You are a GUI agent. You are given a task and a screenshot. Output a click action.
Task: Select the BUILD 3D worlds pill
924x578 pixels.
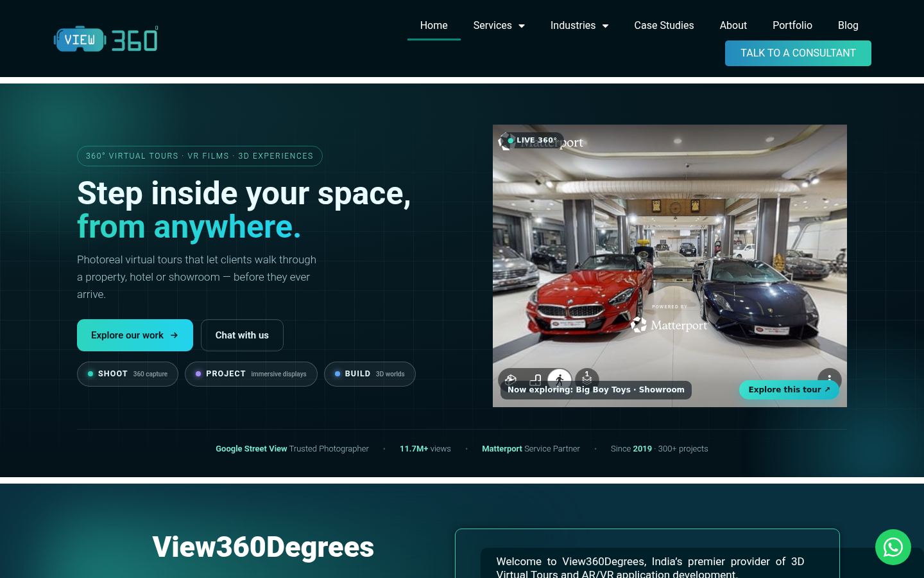pyautogui.click(x=370, y=374)
